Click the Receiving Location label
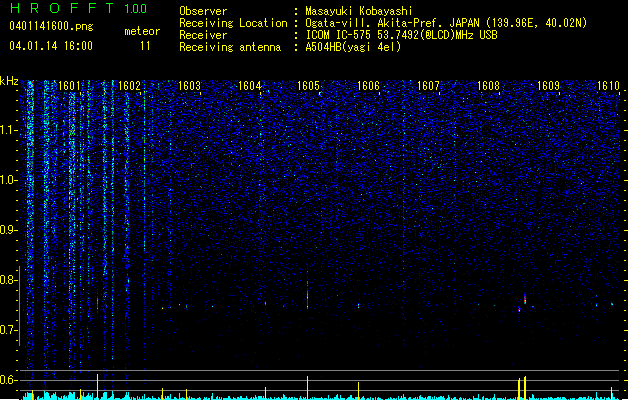The image size is (629, 400). pos(233,23)
